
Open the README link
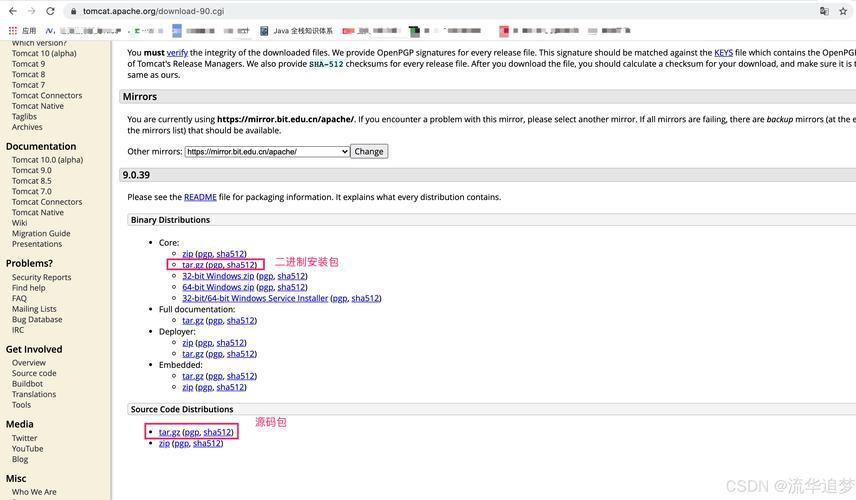click(x=200, y=197)
